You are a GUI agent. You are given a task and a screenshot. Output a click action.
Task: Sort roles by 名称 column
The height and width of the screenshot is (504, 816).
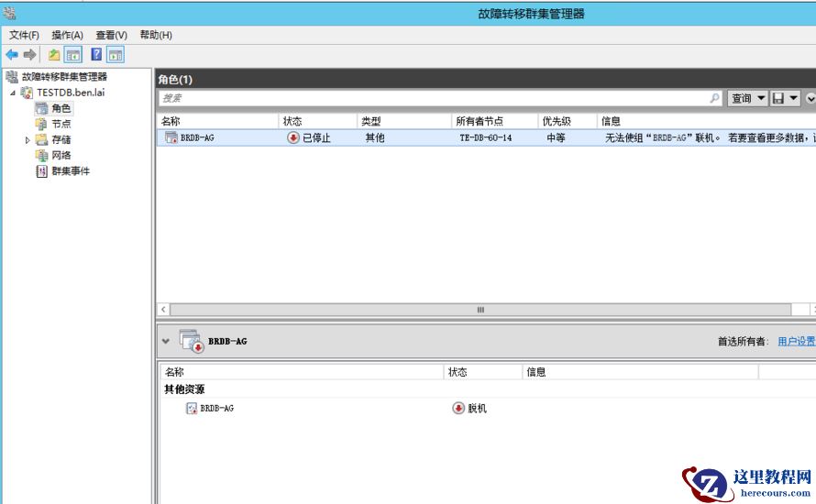217,121
